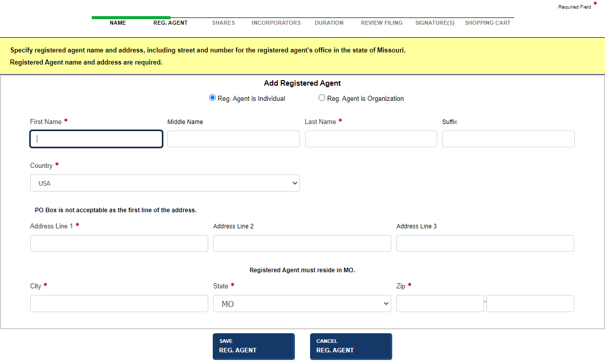
Task: Switch to the SHARES tab
Action: (x=223, y=23)
